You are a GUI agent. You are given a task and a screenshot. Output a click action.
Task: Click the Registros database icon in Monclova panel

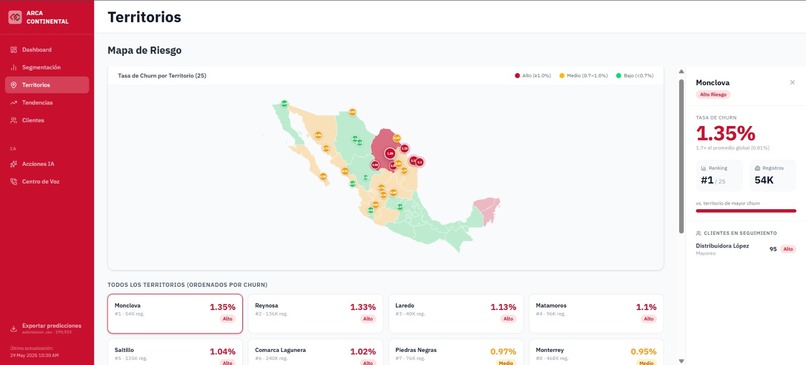pos(757,168)
